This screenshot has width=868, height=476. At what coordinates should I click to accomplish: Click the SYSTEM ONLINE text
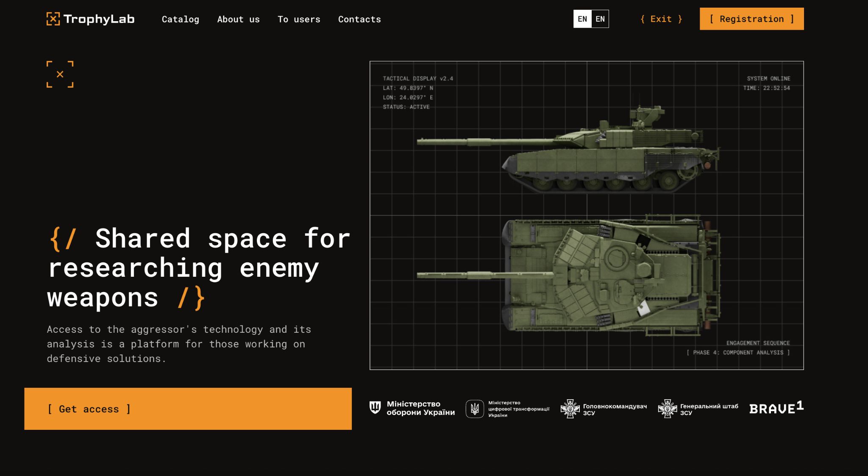coord(768,78)
